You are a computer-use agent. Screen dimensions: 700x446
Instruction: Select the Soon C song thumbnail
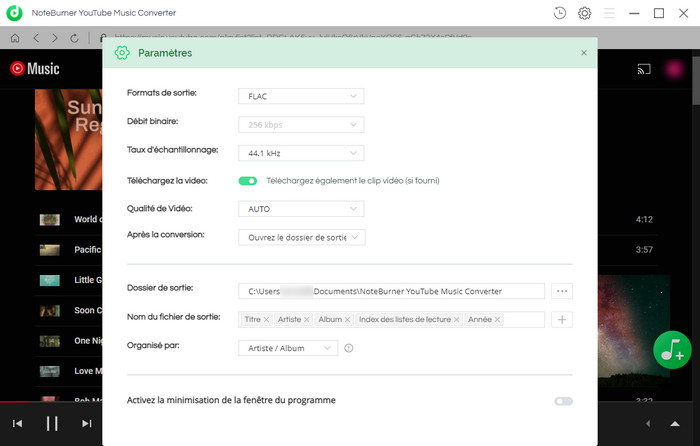point(50,310)
